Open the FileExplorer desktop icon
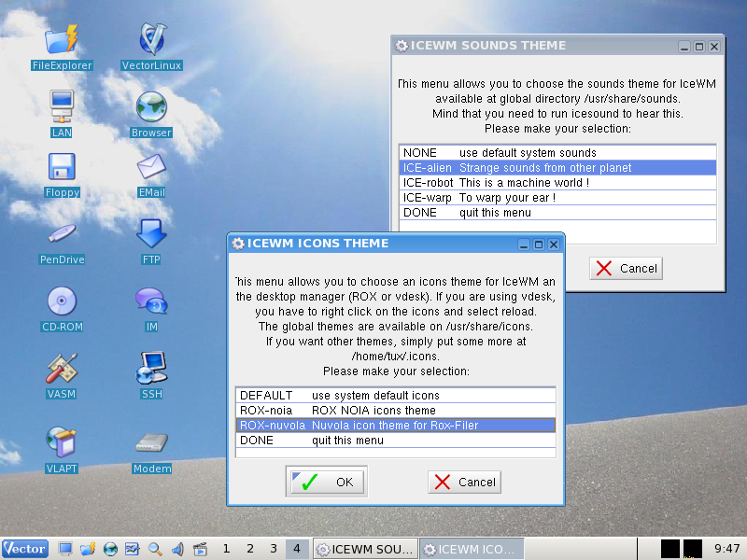Screen dimensions: 747x560 (62, 40)
